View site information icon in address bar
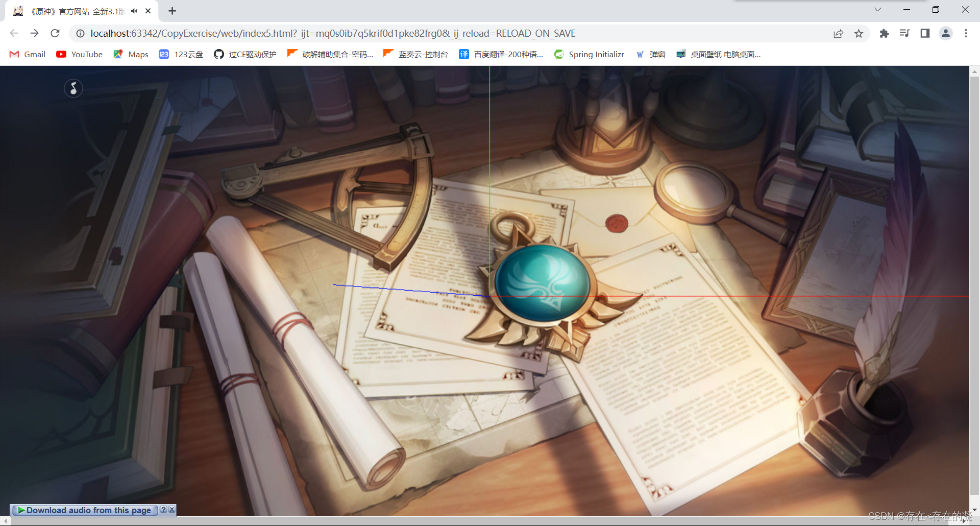 click(x=80, y=33)
